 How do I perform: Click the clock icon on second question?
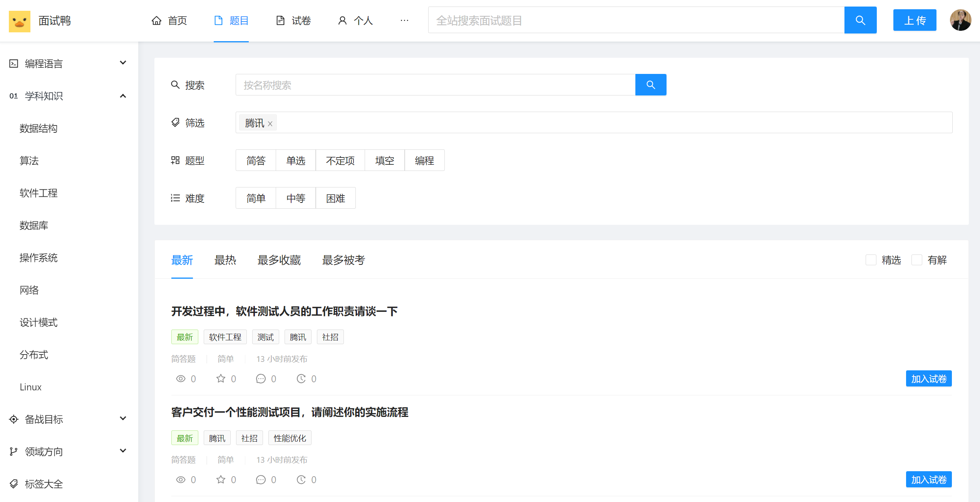coord(301,479)
